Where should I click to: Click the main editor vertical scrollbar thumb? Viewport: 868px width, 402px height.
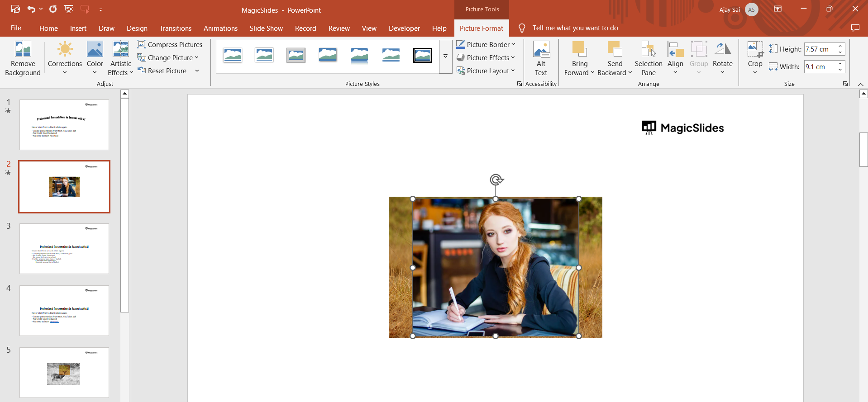[x=863, y=150]
